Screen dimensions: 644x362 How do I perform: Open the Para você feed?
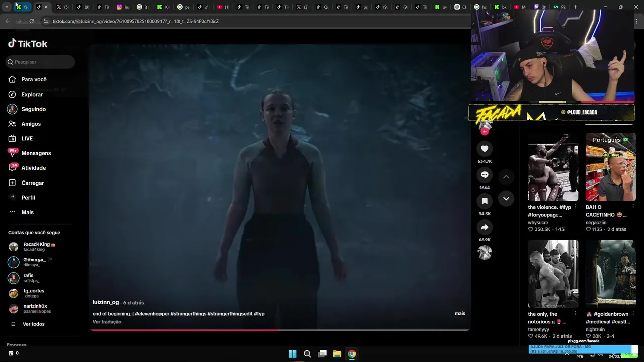coord(27,79)
